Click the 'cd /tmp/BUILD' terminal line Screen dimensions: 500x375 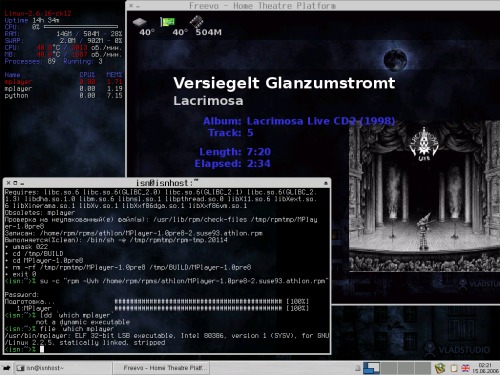coord(34,254)
